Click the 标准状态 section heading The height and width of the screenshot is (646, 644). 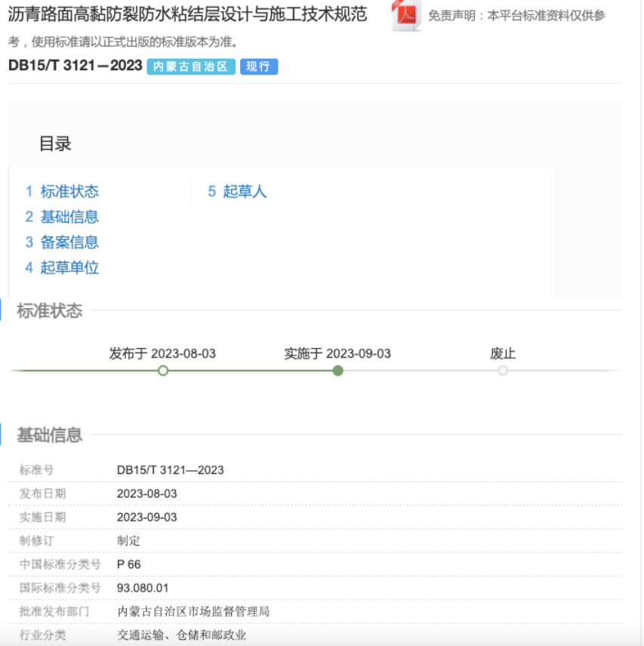click(50, 311)
